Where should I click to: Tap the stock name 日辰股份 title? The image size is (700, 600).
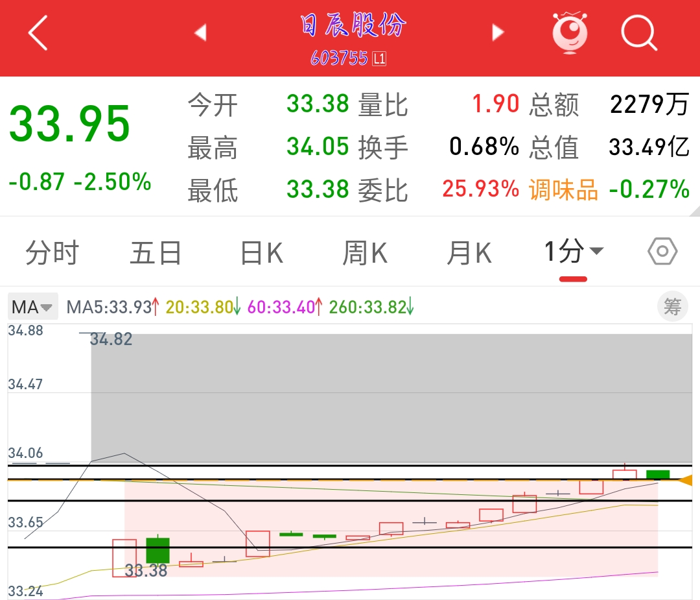pyautogui.click(x=353, y=25)
